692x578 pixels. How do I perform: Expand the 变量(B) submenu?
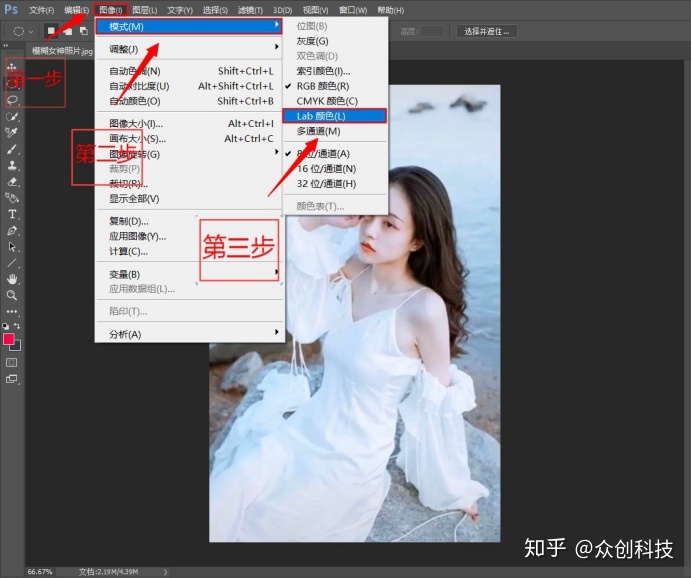189,274
